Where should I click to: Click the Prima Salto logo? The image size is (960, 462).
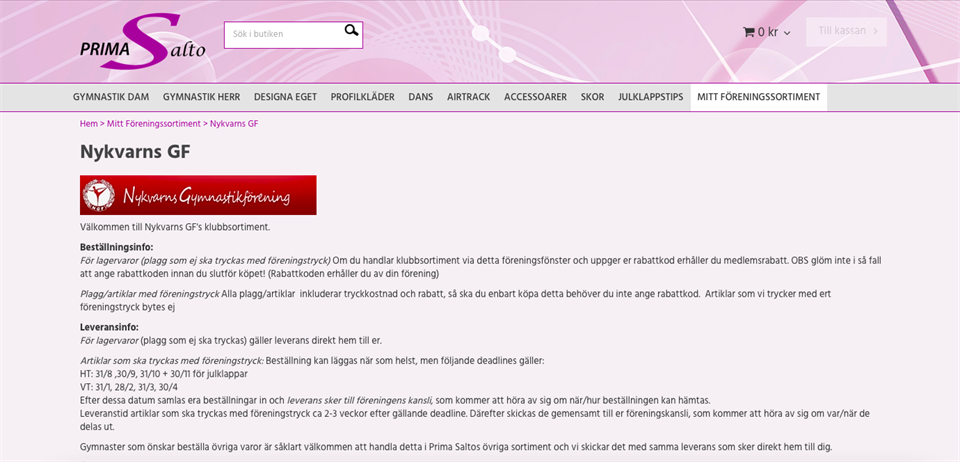pos(143,40)
